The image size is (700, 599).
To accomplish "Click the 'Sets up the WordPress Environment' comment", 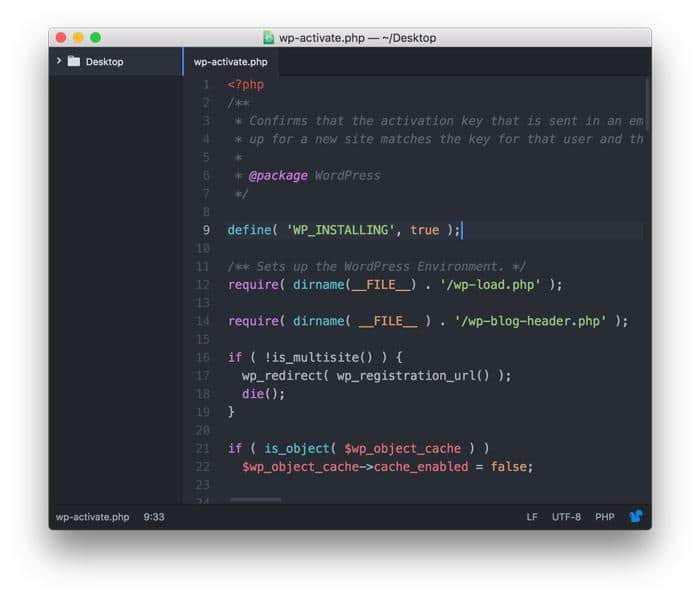I will [376, 267].
